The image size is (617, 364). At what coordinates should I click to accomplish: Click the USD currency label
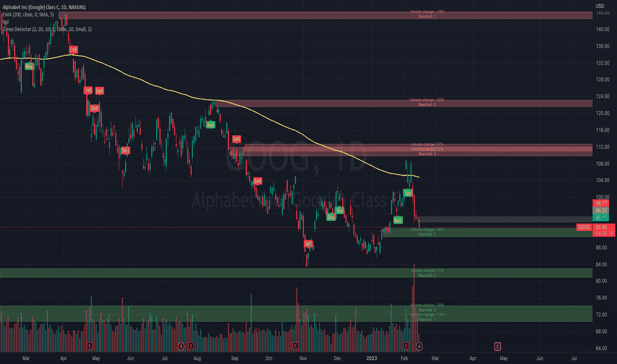click(600, 6)
